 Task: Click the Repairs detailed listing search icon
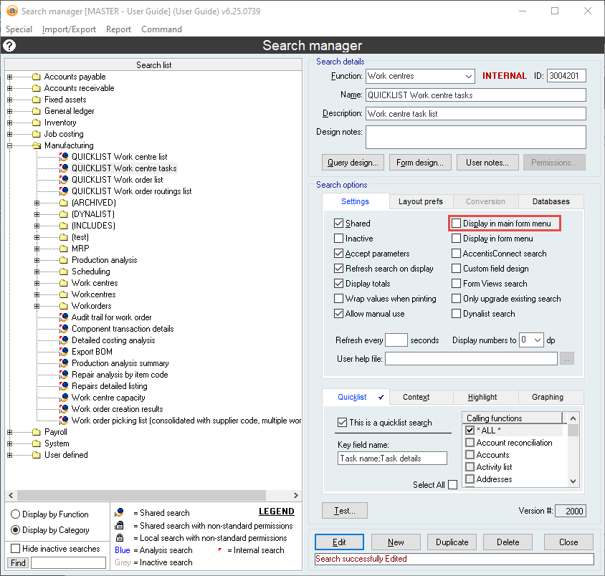pyautogui.click(x=64, y=386)
